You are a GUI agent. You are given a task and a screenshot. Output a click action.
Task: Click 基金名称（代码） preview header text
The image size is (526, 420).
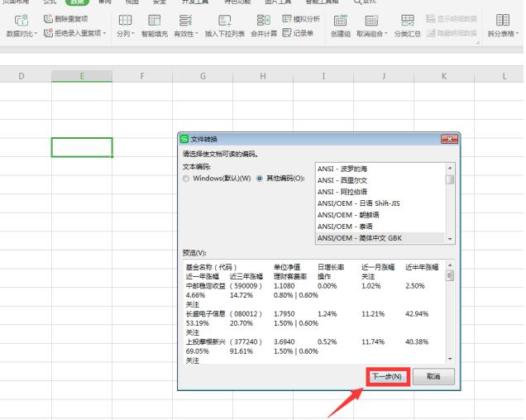[x=212, y=267]
